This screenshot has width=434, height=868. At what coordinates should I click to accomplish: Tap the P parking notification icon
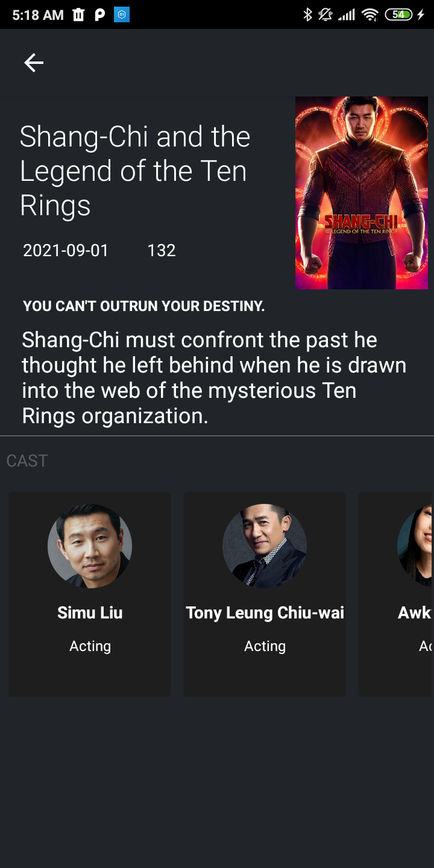[x=100, y=15]
